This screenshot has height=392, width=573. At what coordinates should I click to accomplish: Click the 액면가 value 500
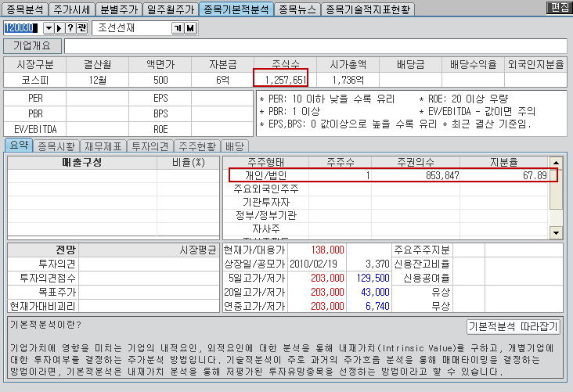pyautogui.click(x=160, y=80)
